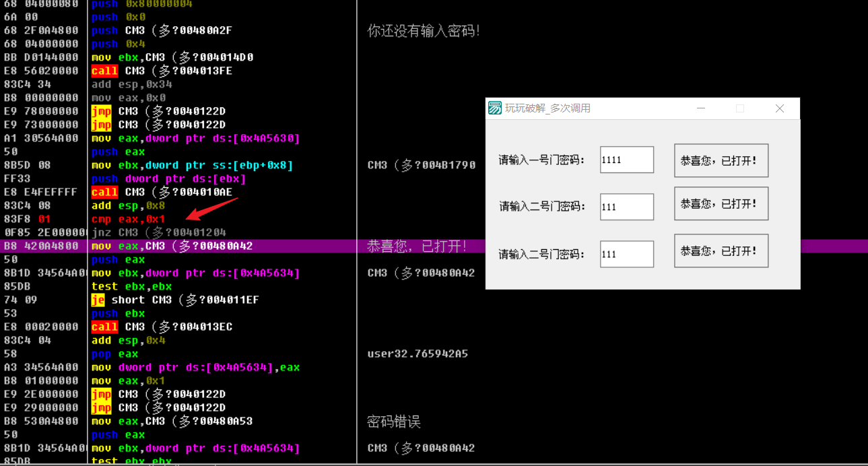Minimize the 玩玩破解_多次调用 dialog
This screenshot has height=466, width=868.
click(x=700, y=108)
